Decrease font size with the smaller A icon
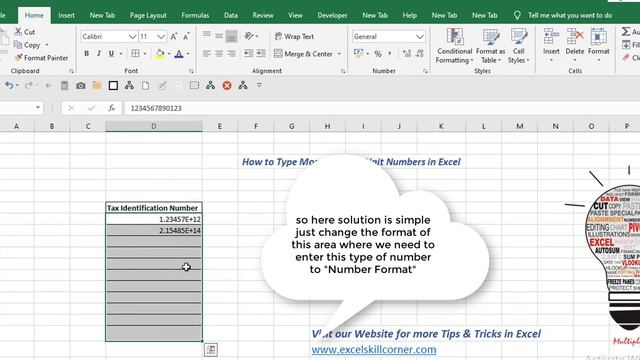This screenshot has width=640, height=360. point(186,37)
